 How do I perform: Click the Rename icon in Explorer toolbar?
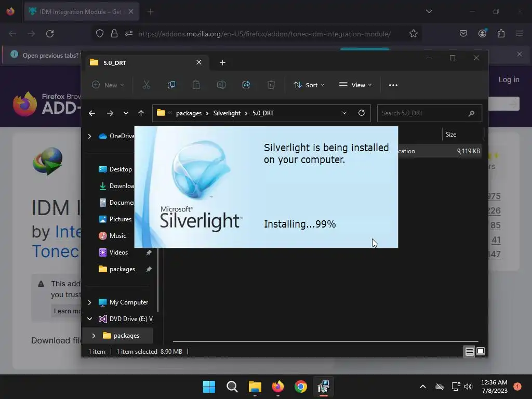[221, 85]
